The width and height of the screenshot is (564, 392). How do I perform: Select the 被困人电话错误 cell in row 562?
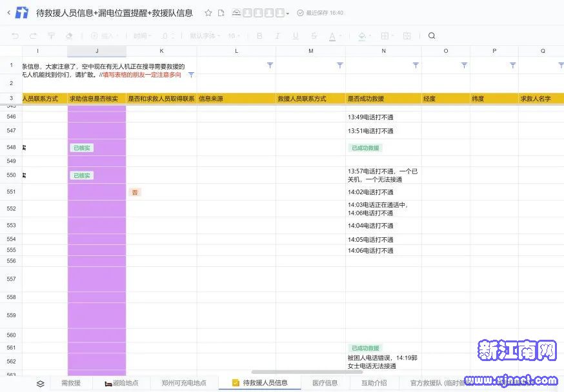pyautogui.click(x=383, y=362)
